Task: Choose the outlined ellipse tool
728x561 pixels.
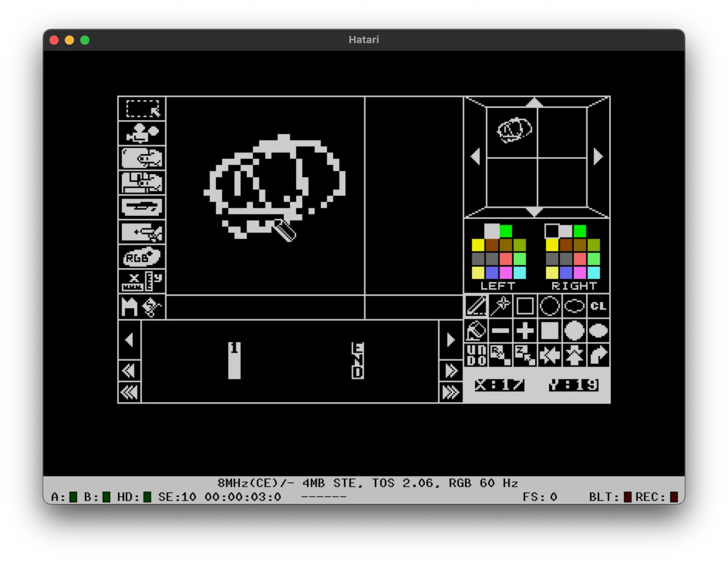Action: tap(574, 306)
